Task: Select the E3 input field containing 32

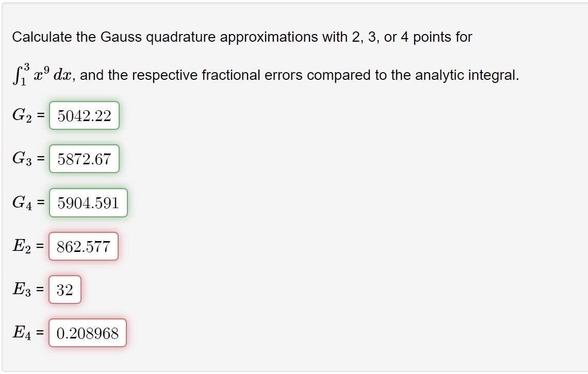Action: [66, 290]
